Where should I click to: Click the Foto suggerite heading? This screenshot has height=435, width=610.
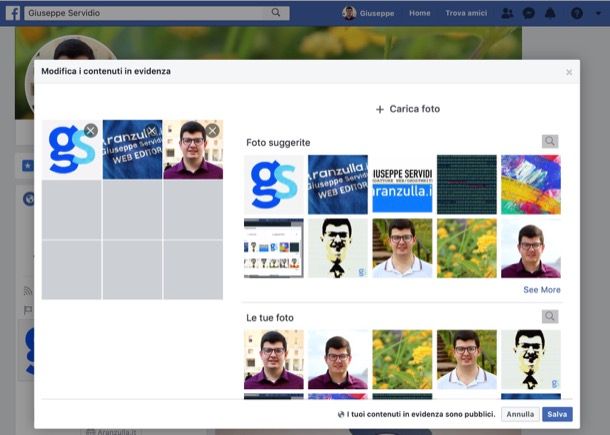pos(278,143)
